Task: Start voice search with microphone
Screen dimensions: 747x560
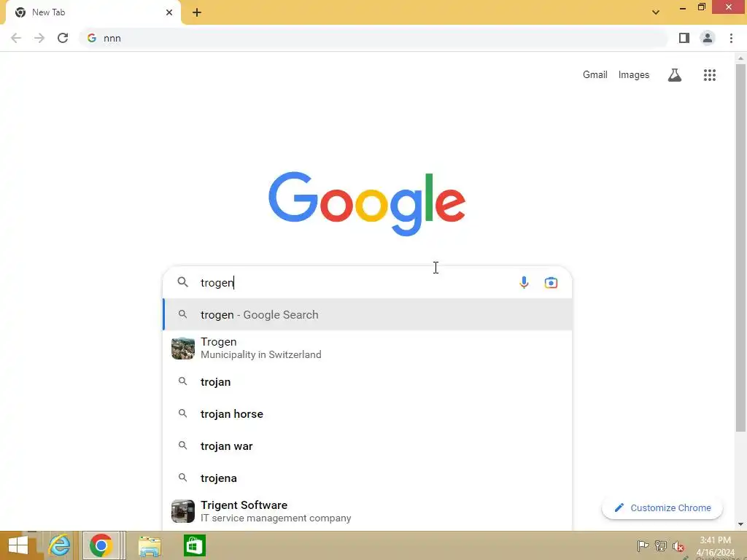Action: [x=524, y=282]
